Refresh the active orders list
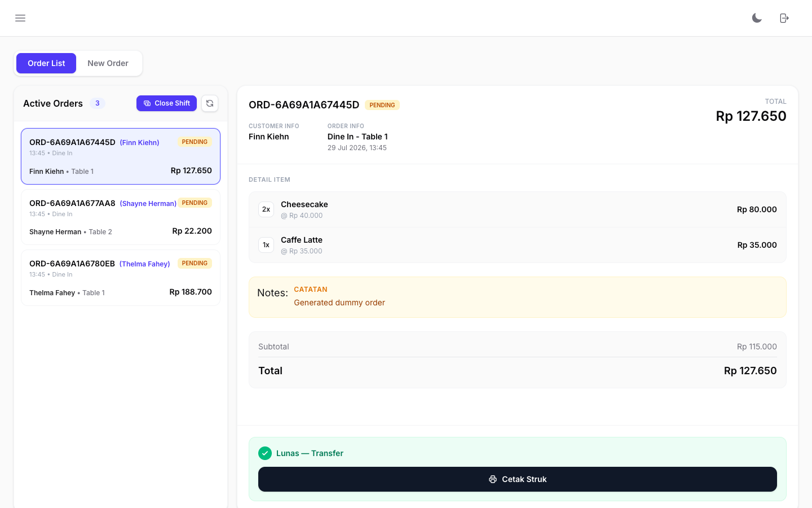This screenshot has height=508, width=812. pyautogui.click(x=210, y=103)
